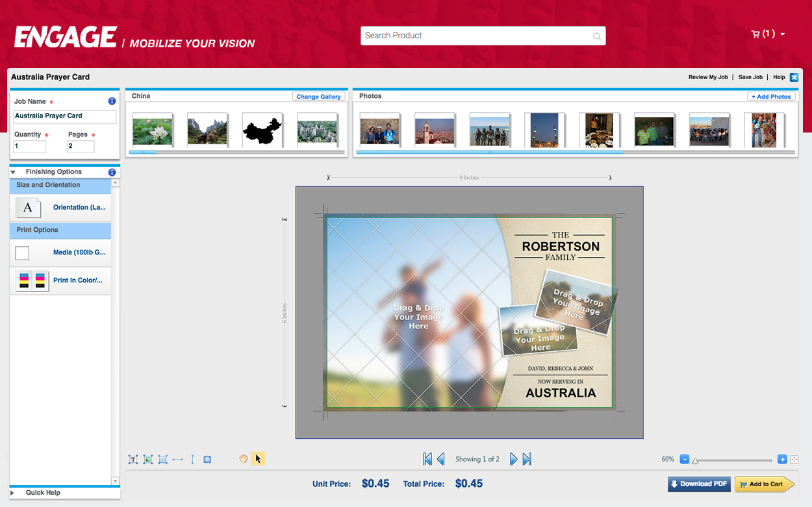Viewport: 812px width, 507px height.
Task: Activate the hand pan tool
Action: tap(244, 459)
